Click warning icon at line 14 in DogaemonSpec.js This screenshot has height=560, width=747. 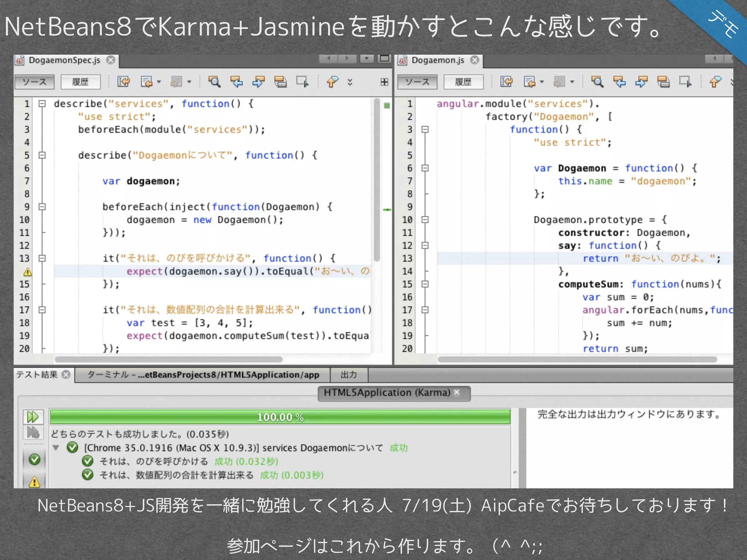pyautogui.click(x=27, y=272)
